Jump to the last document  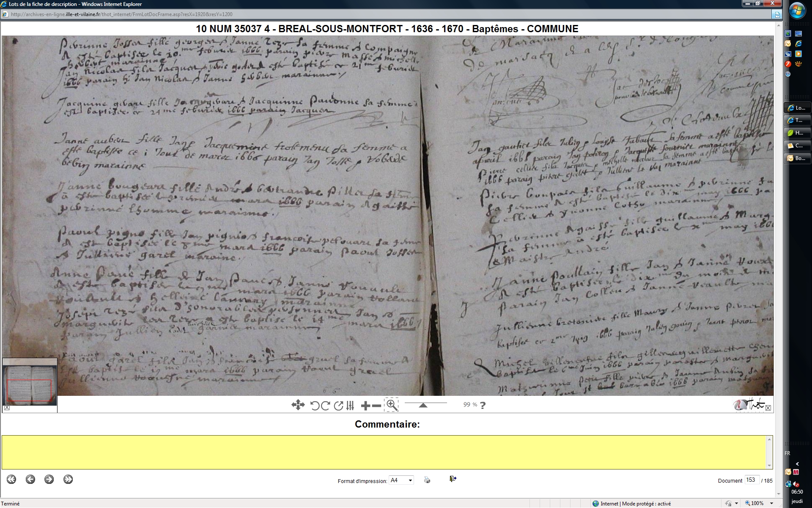tap(68, 479)
